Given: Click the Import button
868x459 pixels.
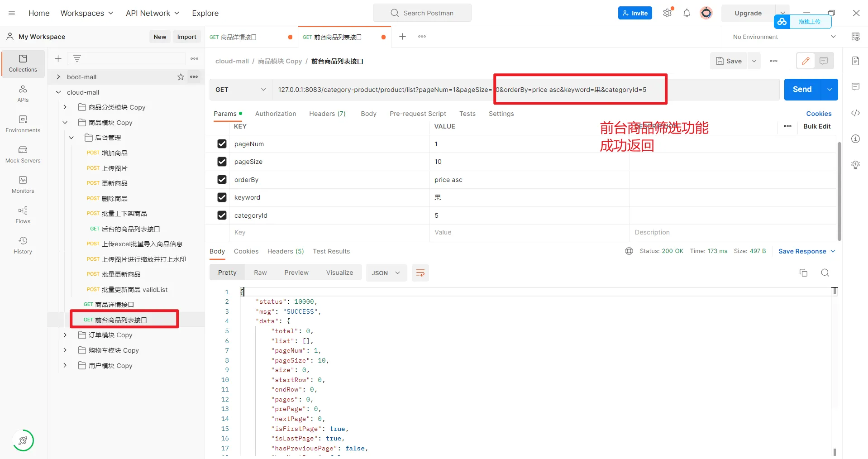Looking at the screenshot, I should pos(187,37).
